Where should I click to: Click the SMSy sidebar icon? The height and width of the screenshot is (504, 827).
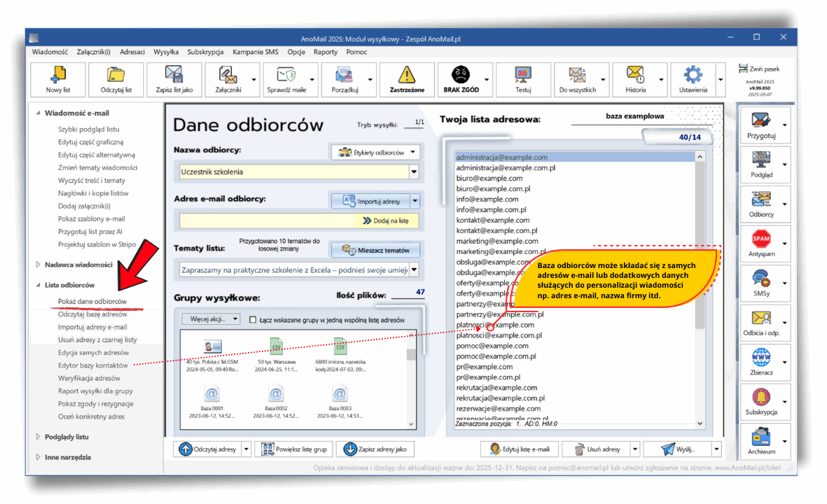pos(761,283)
